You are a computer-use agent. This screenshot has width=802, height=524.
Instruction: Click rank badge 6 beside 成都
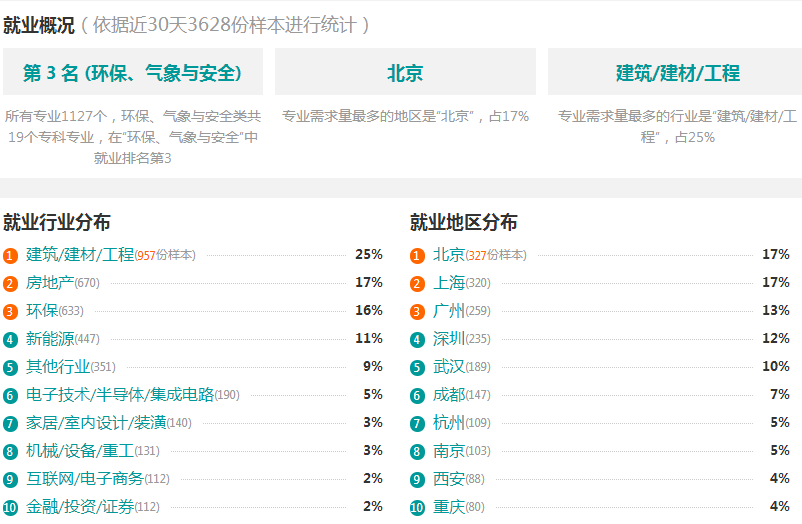(417, 396)
